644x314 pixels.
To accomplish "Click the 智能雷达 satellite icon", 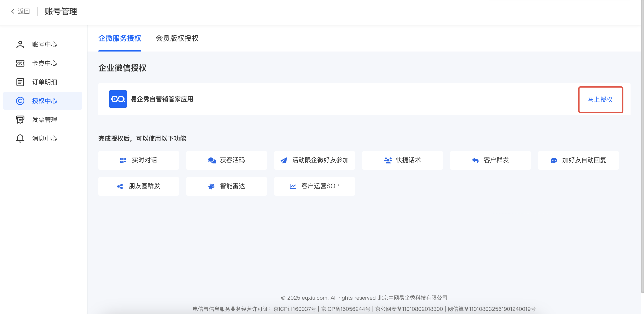I will tap(212, 186).
